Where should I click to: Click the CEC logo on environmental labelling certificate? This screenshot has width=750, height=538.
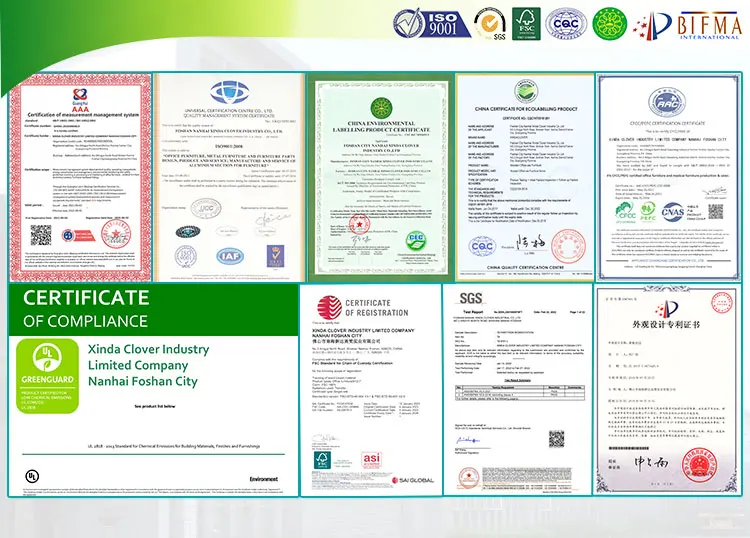pos(415,241)
